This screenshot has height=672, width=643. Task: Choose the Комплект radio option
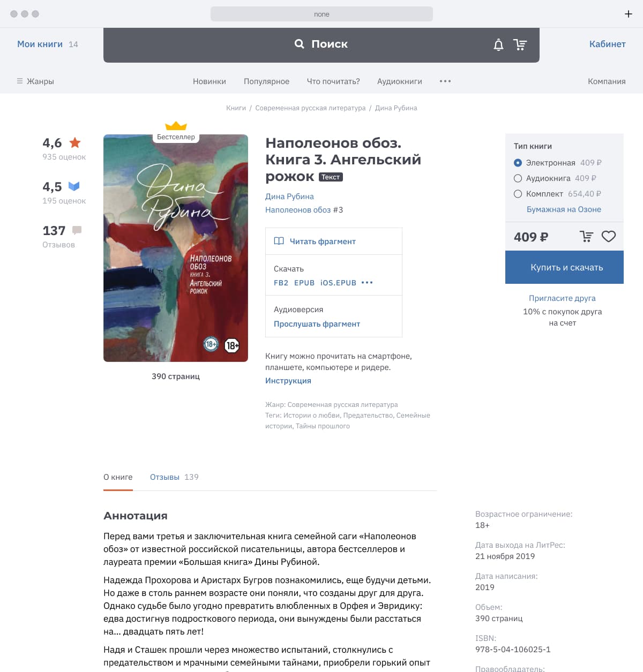coord(518,194)
